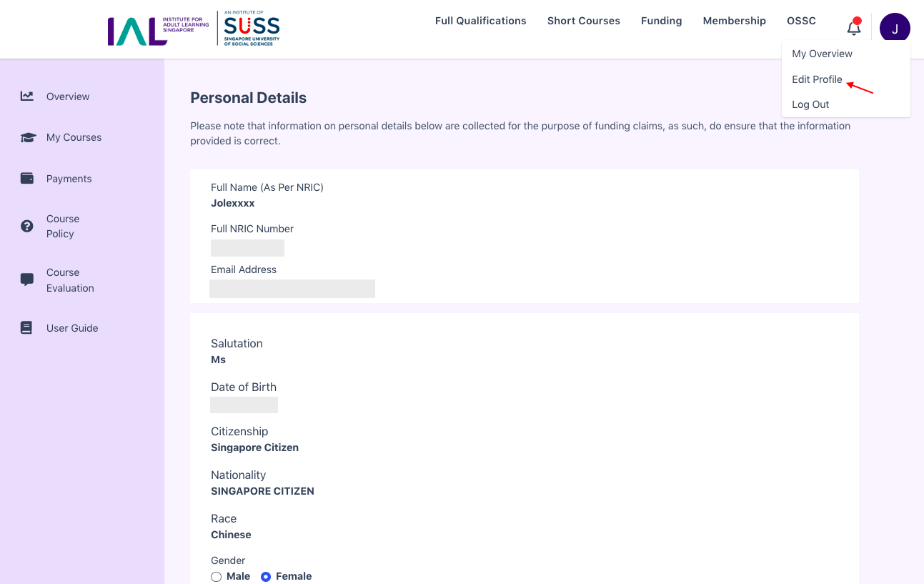Click the Course Policy question mark icon
This screenshot has height=584, width=924.
tap(27, 226)
